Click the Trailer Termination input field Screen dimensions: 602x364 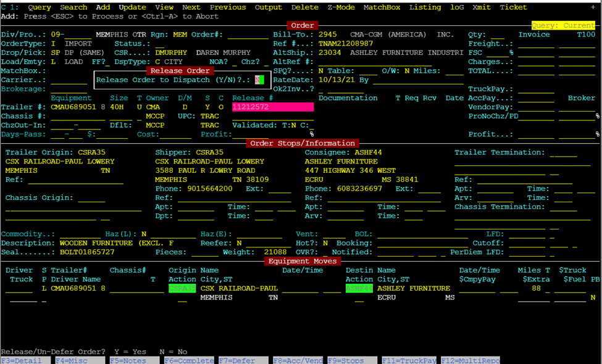pos(563,152)
